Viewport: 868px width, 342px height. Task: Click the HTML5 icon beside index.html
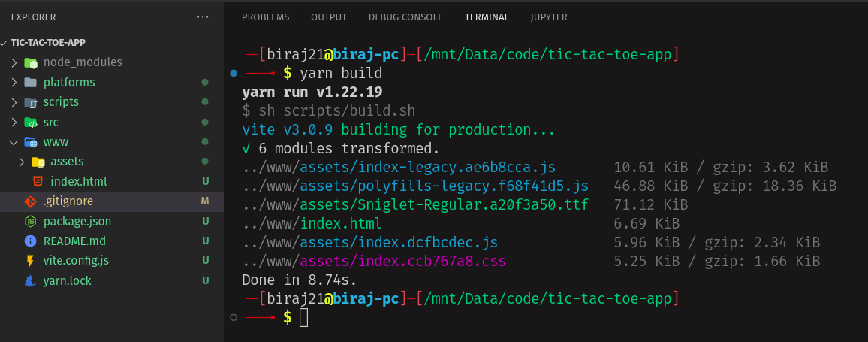pyautogui.click(x=38, y=182)
